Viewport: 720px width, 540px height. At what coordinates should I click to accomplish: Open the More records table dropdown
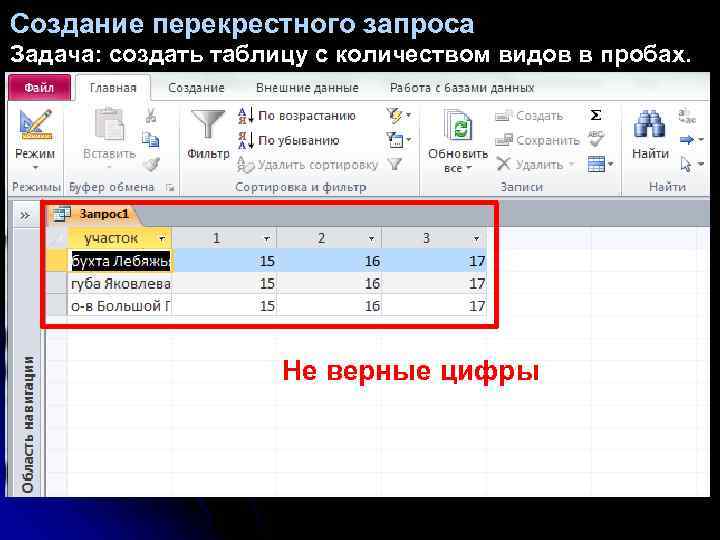point(600,164)
